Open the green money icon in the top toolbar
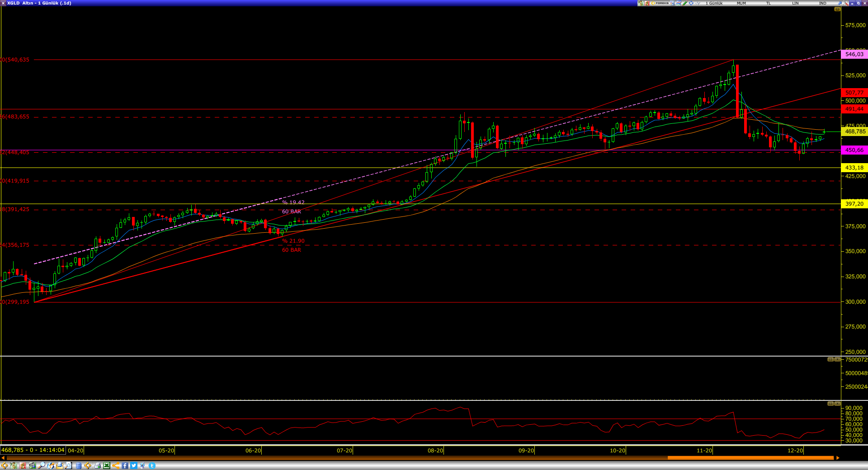The height and width of the screenshot is (470, 868). (x=641, y=3)
